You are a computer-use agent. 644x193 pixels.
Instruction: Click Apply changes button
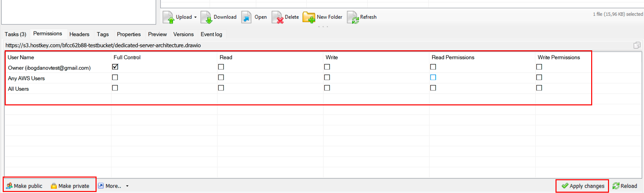tap(583, 186)
